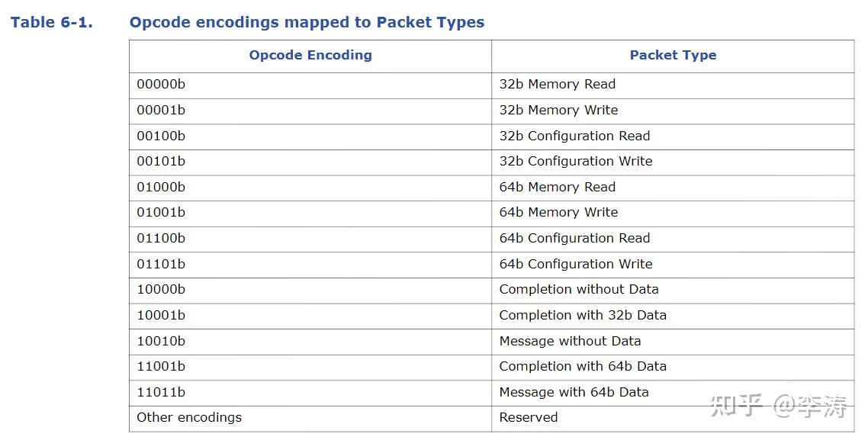This screenshot has width=868, height=440.
Task: Select the 00100b opcode cell
Action: pyautogui.click(x=161, y=136)
